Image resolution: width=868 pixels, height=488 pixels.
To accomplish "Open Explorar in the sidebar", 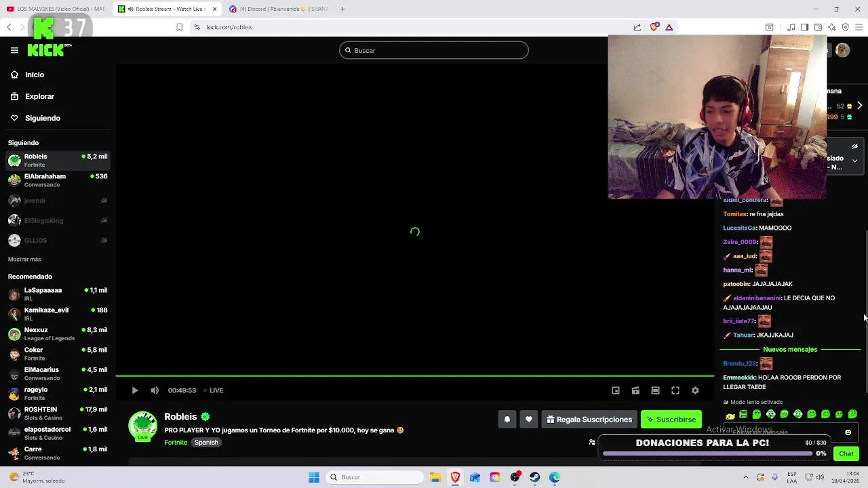I will [39, 96].
